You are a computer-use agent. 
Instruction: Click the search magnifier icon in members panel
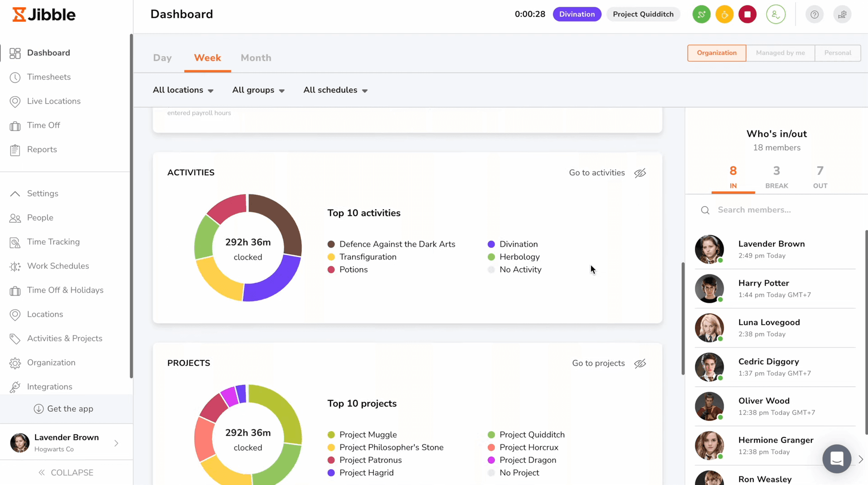(705, 210)
